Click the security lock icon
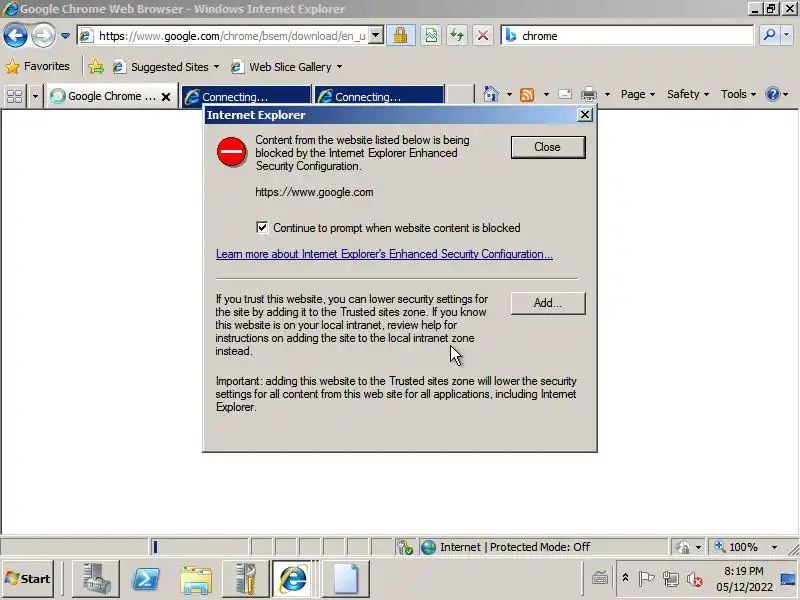The image size is (800, 600). click(401, 36)
